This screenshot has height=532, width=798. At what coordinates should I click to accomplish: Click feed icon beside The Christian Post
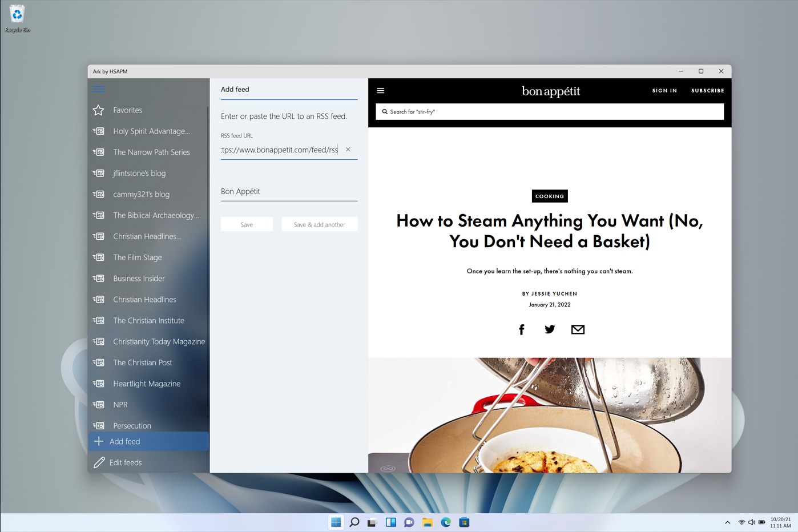[98, 362]
